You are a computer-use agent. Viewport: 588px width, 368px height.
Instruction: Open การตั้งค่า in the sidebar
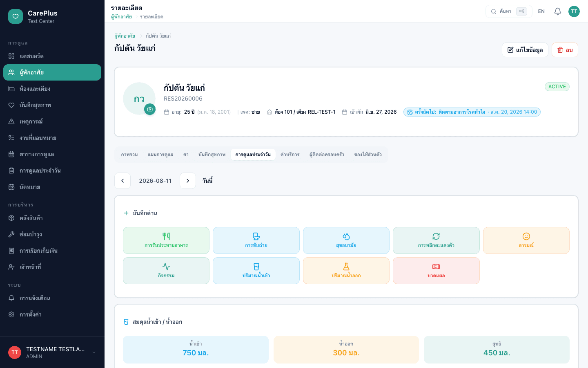point(52,314)
